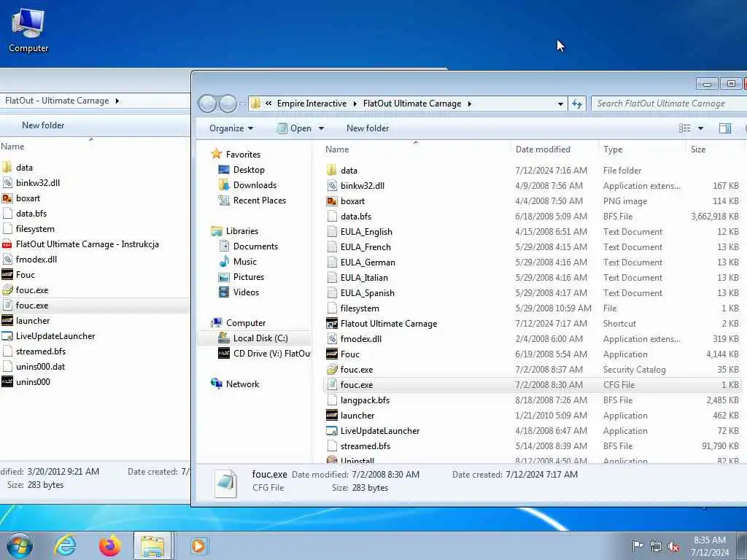Select CD Drive (V:) FlatOut in sidebar
This screenshot has height=560, width=747.
264,354
